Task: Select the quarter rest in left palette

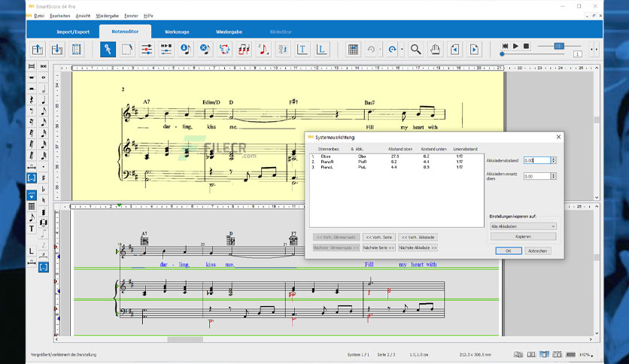Action: click(x=32, y=99)
